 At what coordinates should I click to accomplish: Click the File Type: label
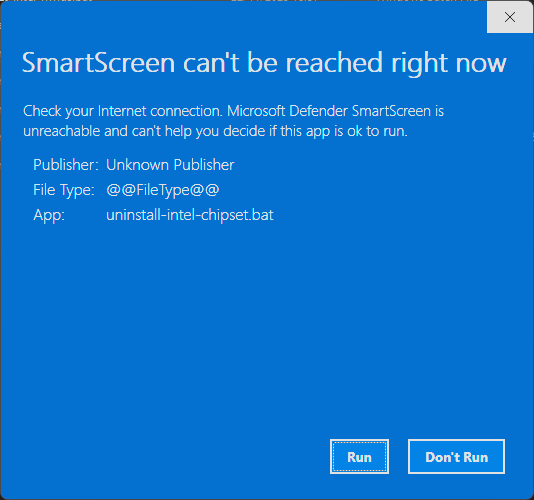tap(64, 190)
